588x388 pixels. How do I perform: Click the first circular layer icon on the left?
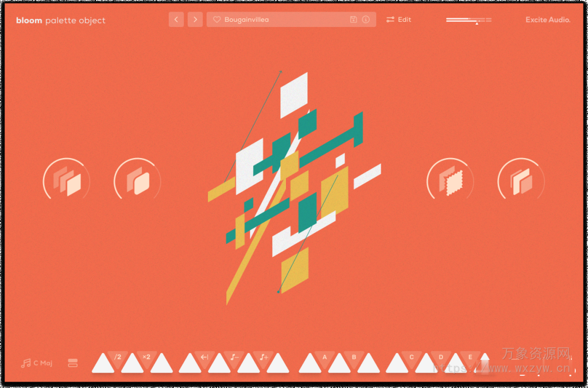(x=66, y=180)
